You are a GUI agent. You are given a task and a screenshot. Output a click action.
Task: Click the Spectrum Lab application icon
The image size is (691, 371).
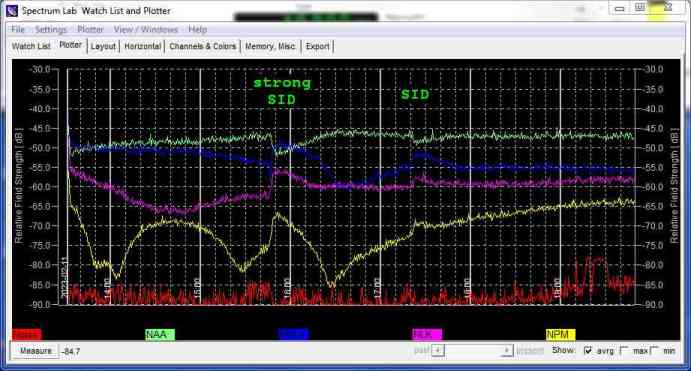pos(11,11)
